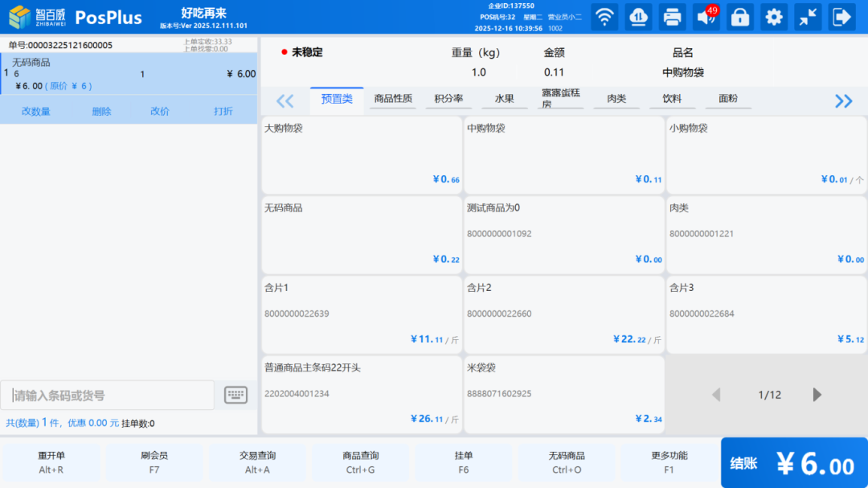The height and width of the screenshot is (488, 868).
Task: Click 打折 to discount the item
Action: [x=223, y=112]
